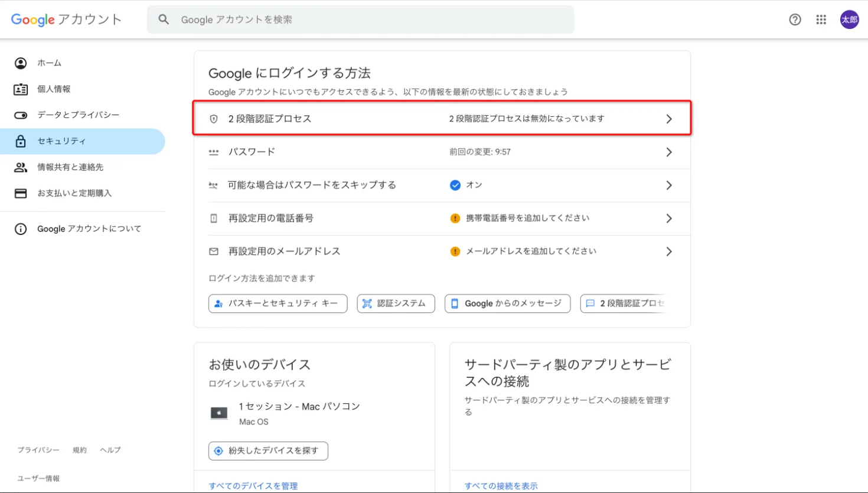
Task: Expand the 再設定用の電話番号 chevron
Action: (669, 218)
